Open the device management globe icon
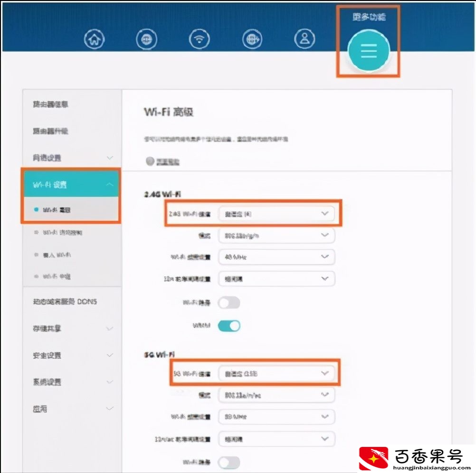 coord(252,39)
